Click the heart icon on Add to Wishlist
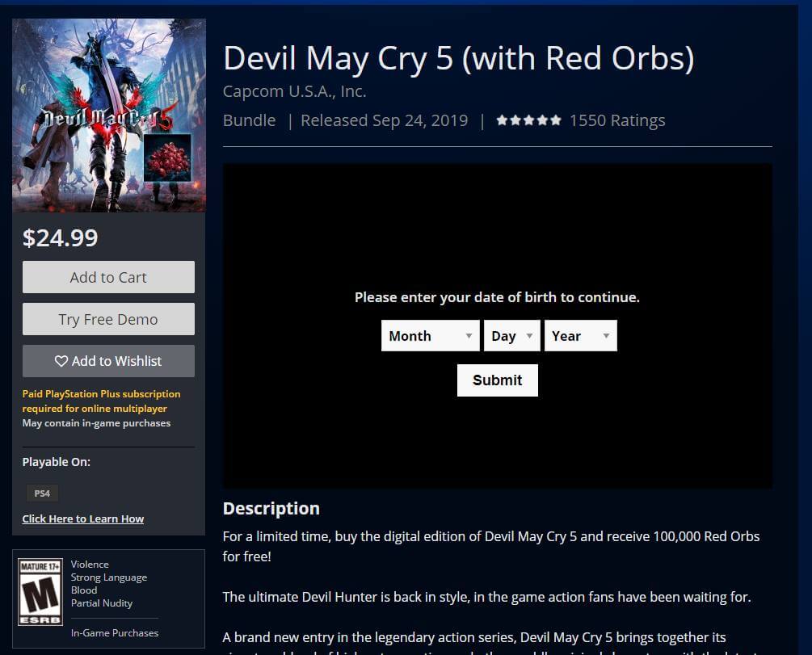The height and width of the screenshot is (655, 812). [x=61, y=361]
